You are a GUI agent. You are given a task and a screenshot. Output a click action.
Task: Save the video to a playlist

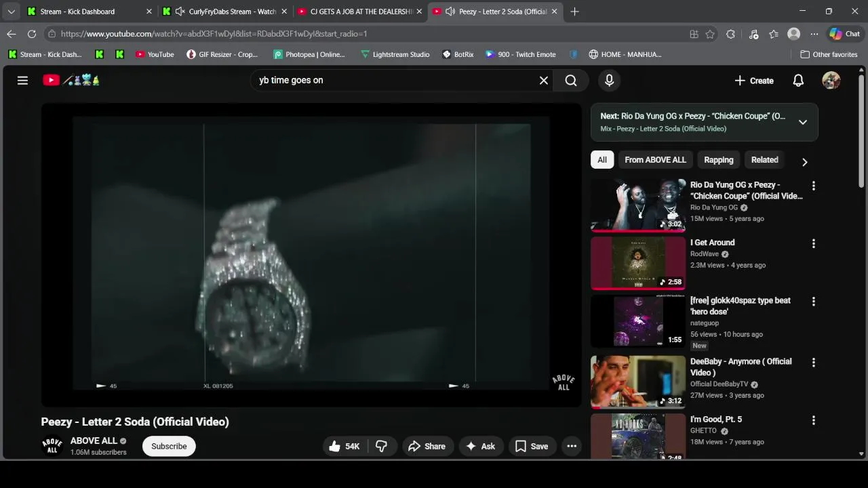pyautogui.click(x=532, y=446)
